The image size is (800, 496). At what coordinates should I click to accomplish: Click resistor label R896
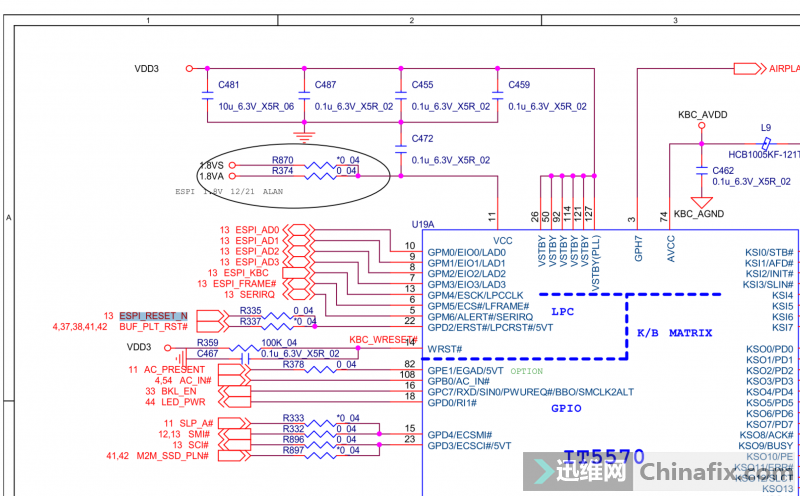click(293, 439)
